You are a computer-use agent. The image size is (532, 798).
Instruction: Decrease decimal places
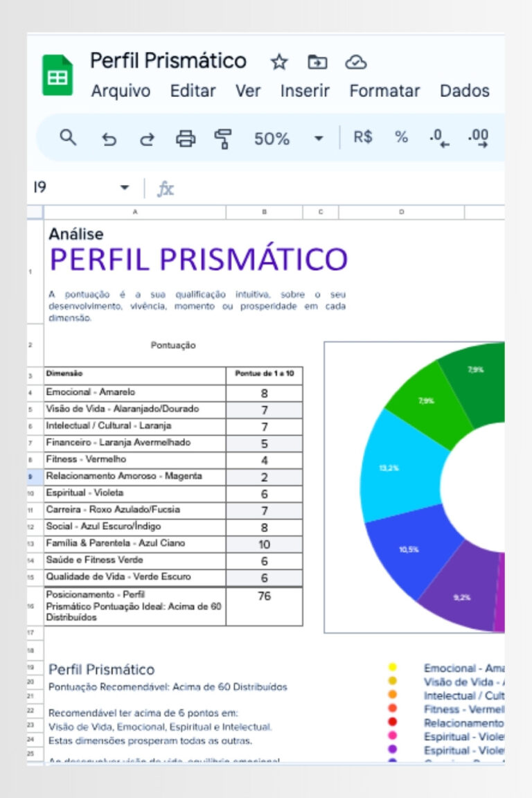click(x=439, y=138)
